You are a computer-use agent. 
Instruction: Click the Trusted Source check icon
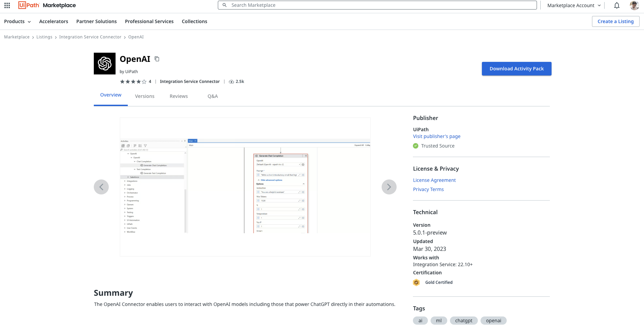[x=416, y=146]
